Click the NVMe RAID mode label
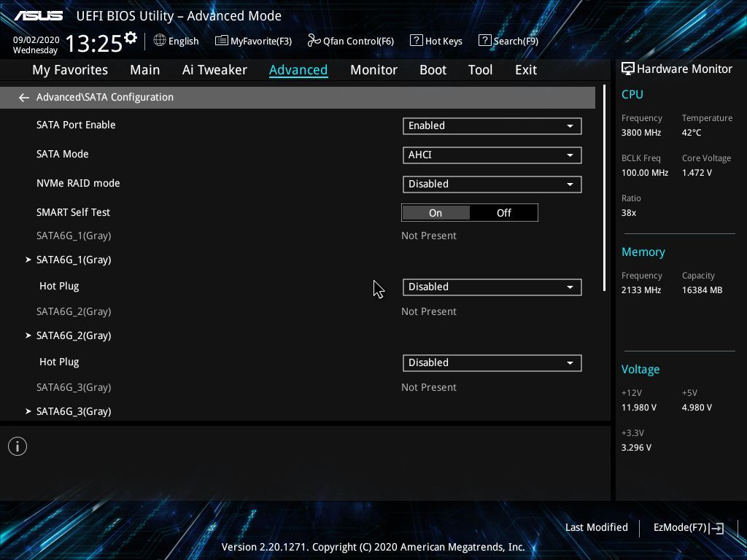The width and height of the screenshot is (747, 560). [x=78, y=183]
